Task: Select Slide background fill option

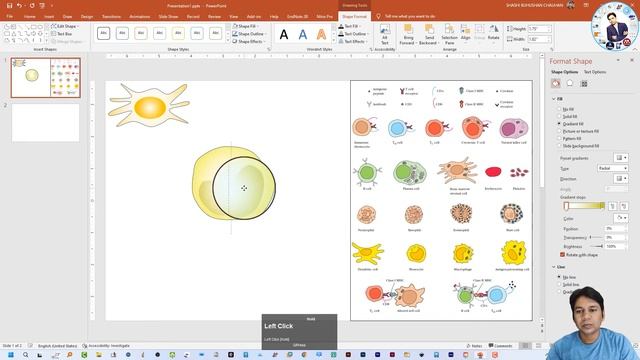Action: point(560,146)
